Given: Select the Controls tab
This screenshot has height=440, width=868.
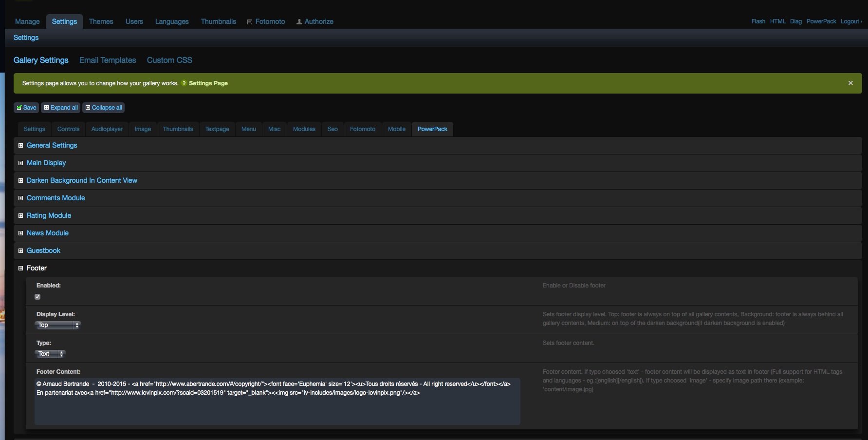Looking at the screenshot, I should click(x=68, y=129).
